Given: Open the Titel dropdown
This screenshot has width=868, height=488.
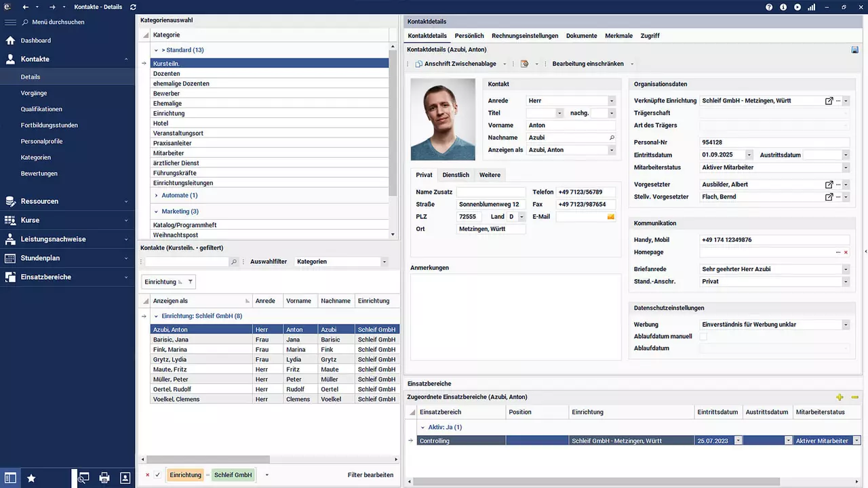Looking at the screenshot, I should pos(559,113).
